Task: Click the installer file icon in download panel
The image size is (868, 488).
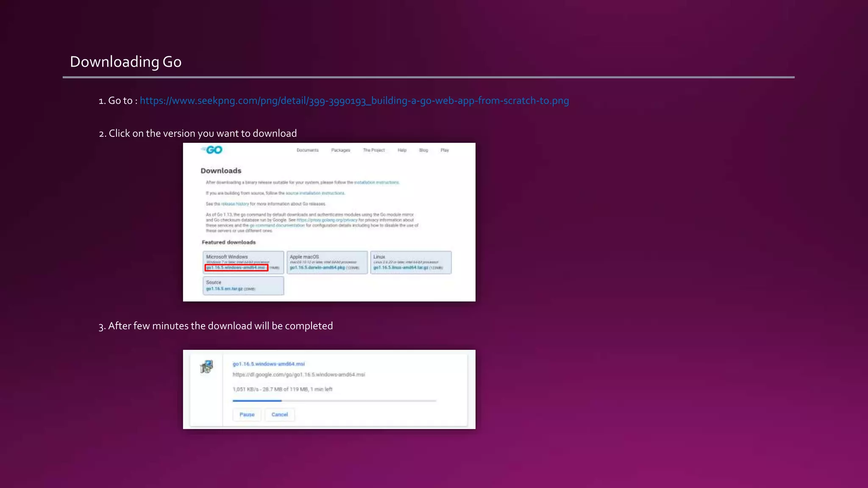Action: [x=206, y=366]
